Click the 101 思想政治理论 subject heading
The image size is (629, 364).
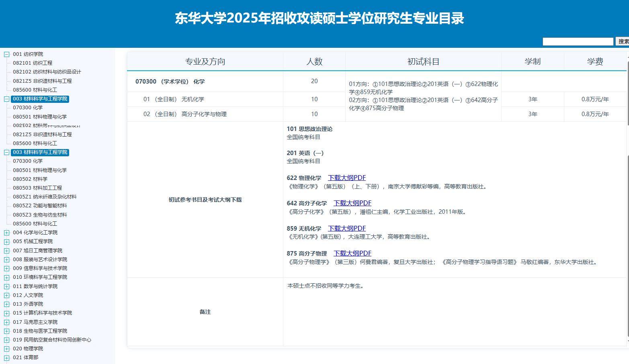[x=309, y=129]
